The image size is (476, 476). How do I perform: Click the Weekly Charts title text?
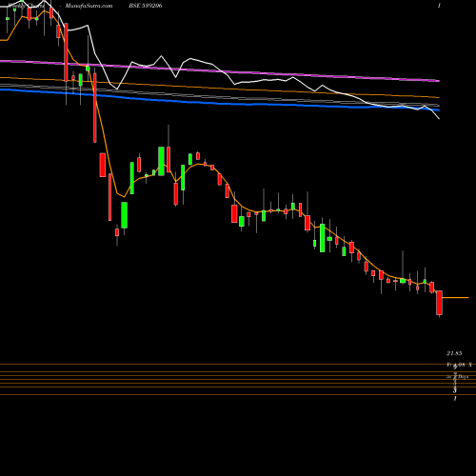(x=26, y=6)
